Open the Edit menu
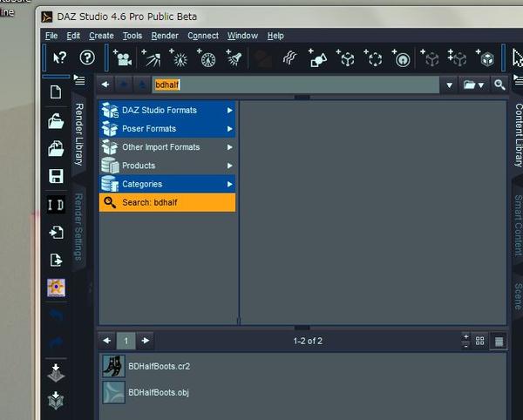Viewport: 523px width, 420px height. point(73,36)
